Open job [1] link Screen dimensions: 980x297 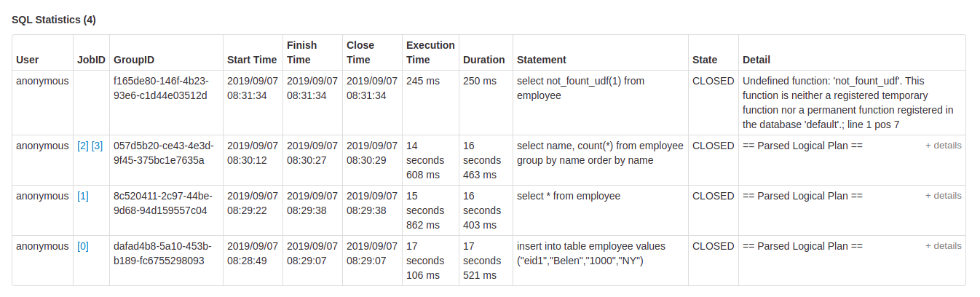click(x=83, y=196)
